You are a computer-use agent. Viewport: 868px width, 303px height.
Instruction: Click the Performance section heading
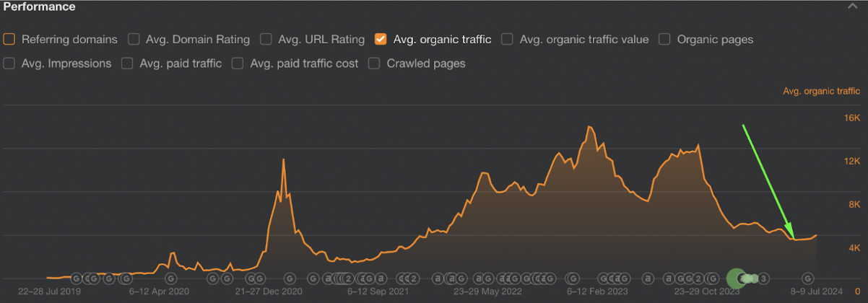pyautogui.click(x=40, y=6)
